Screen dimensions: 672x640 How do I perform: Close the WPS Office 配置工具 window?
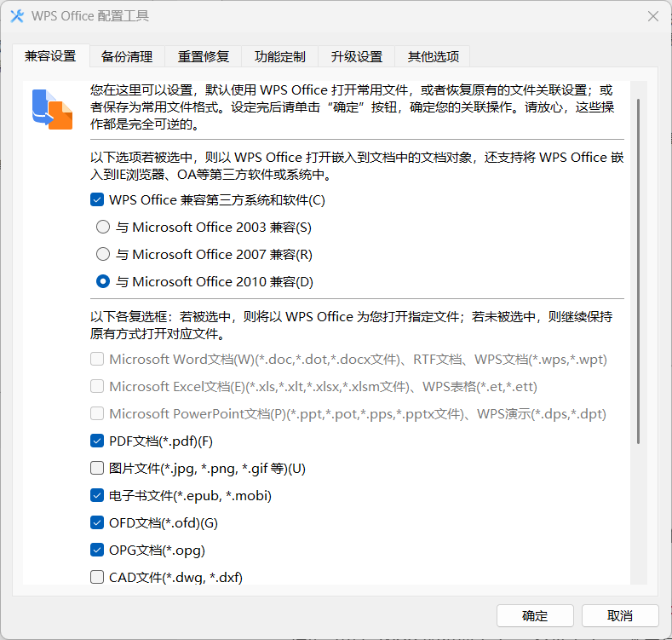(653, 16)
